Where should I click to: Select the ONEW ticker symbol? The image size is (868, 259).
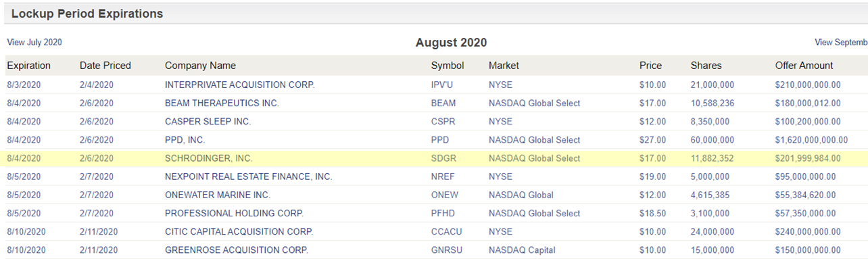pyautogui.click(x=445, y=195)
